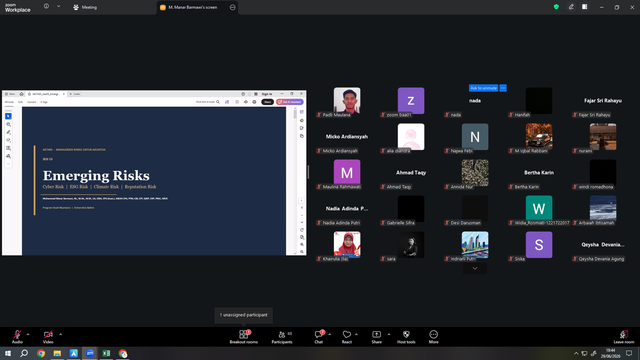Open React emoji picker
The width and height of the screenshot is (640, 360).
click(347, 337)
